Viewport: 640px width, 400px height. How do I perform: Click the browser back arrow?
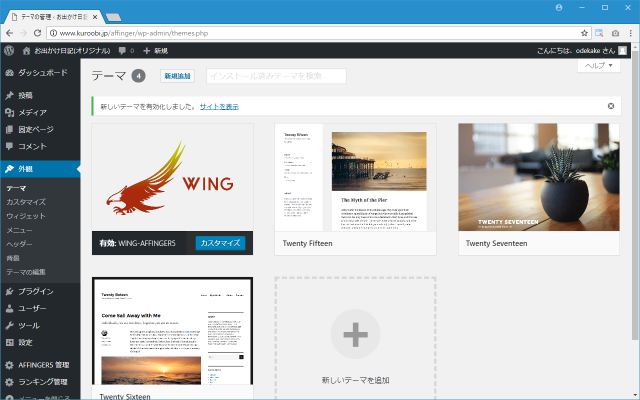coord(9,33)
